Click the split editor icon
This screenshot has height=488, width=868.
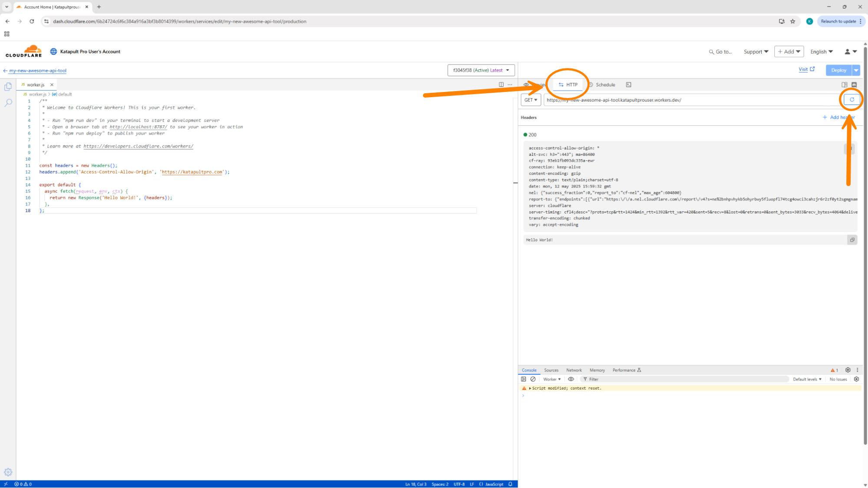pyautogui.click(x=501, y=85)
